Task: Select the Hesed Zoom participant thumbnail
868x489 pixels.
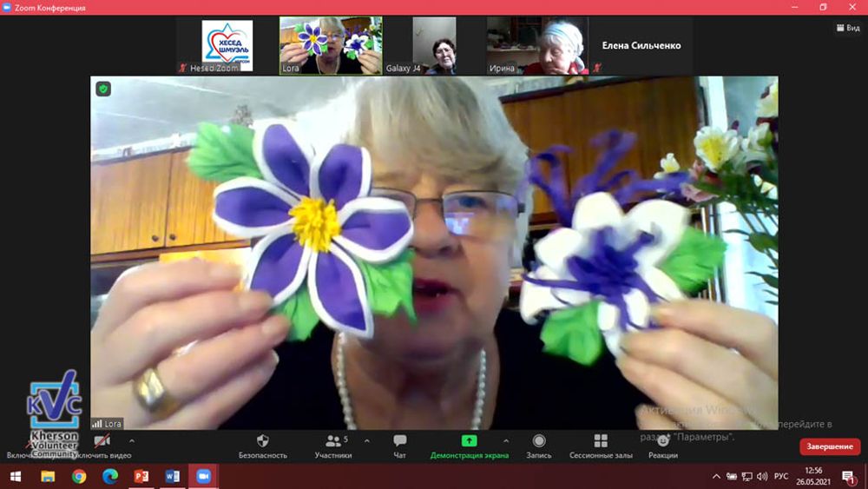Action: 227,45
